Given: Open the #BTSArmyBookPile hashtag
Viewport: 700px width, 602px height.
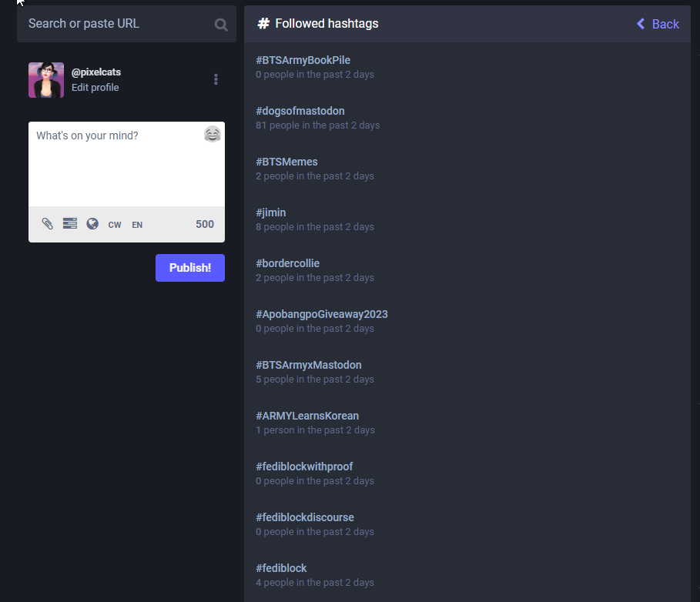Looking at the screenshot, I should [x=303, y=60].
